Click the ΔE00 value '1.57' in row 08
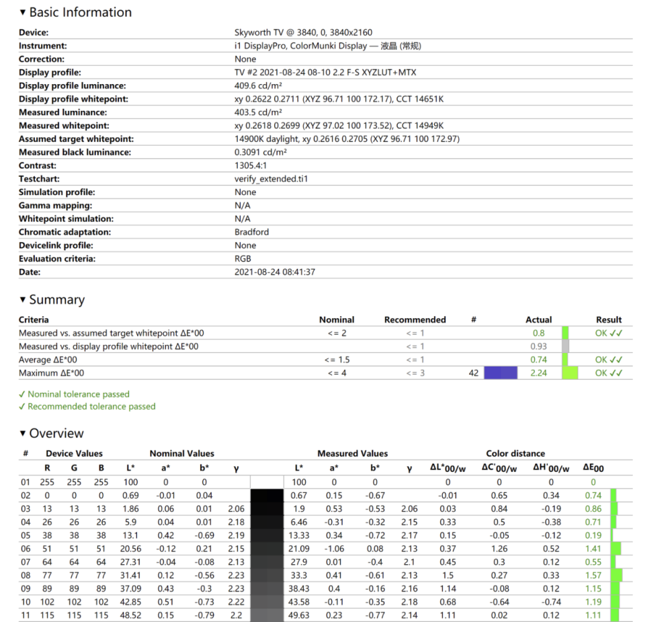Image resolution: width=672 pixels, height=622 pixels. 593,575
